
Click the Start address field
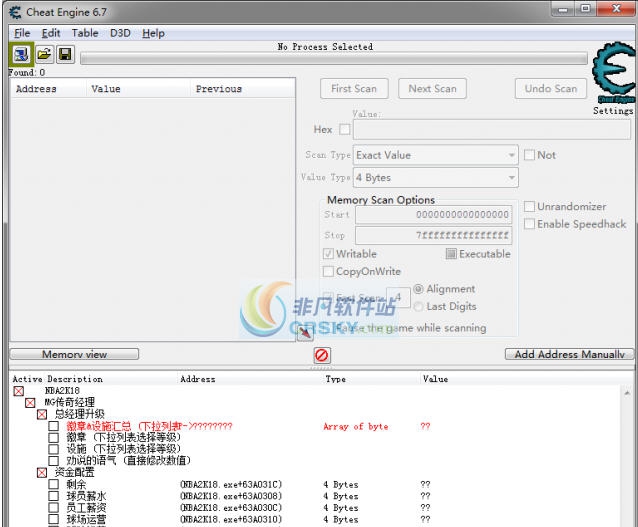point(434,214)
